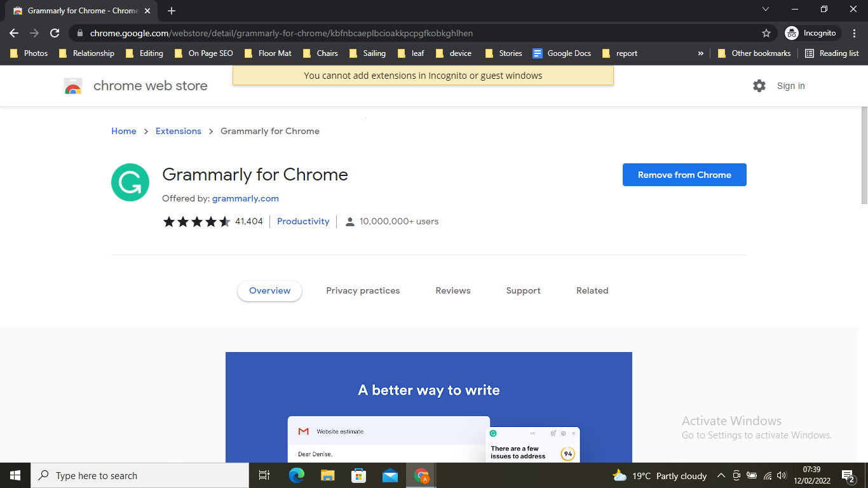The width and height of the screenshot is (868, 488).
Task: Open the weather widget showing 19°C
Action: [660, 475]
